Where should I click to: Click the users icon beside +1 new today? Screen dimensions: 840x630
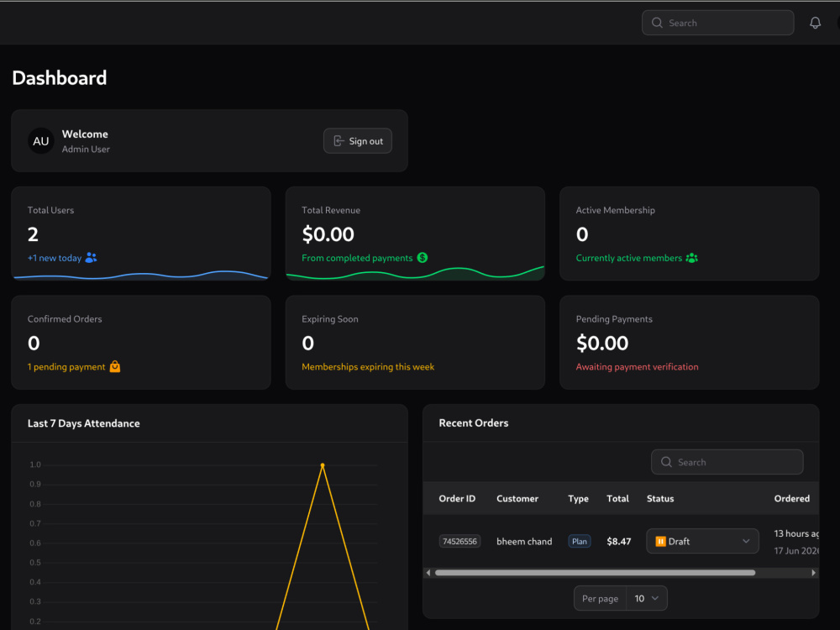[x=91, y=258]
